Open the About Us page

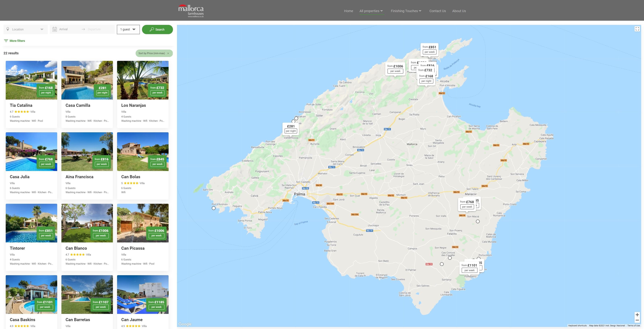(459, 11)
